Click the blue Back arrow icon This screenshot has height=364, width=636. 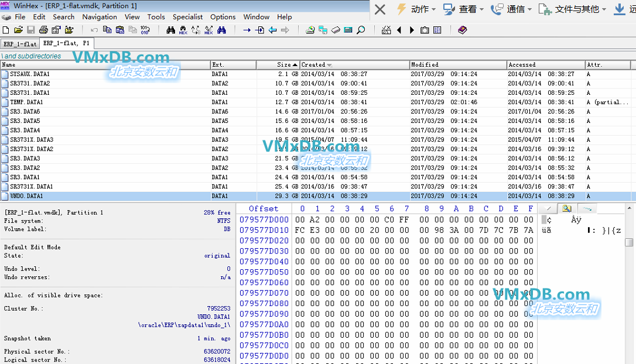pos(272,30)
